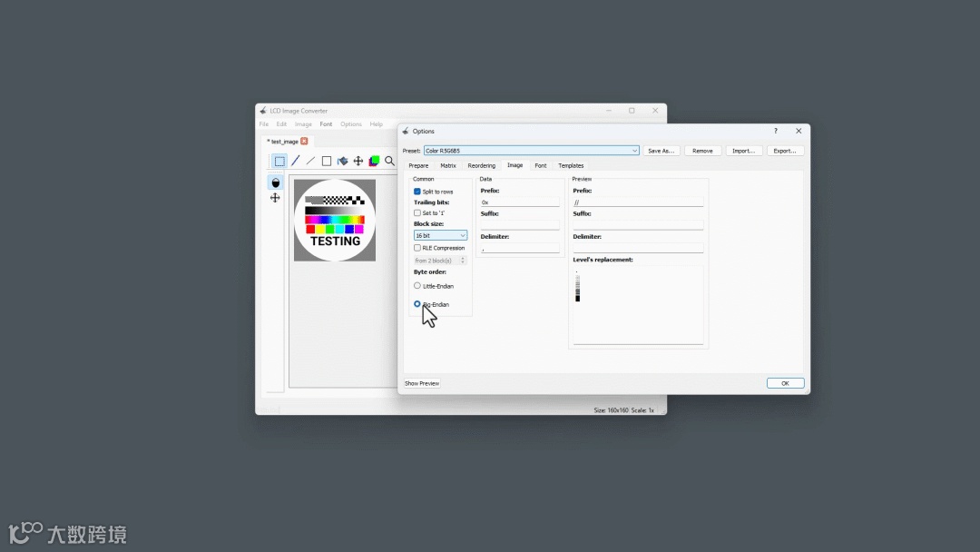980x552 pixels.
Task: Click the Data Suffix input field
Action: point(520,225)
